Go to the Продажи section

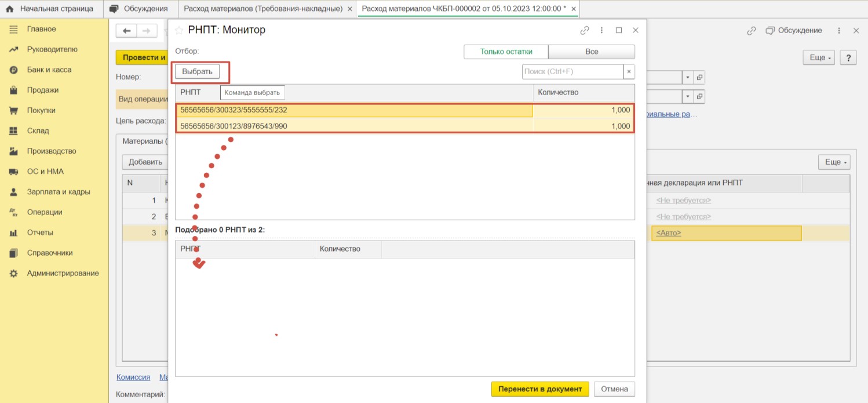coord(43,90)
